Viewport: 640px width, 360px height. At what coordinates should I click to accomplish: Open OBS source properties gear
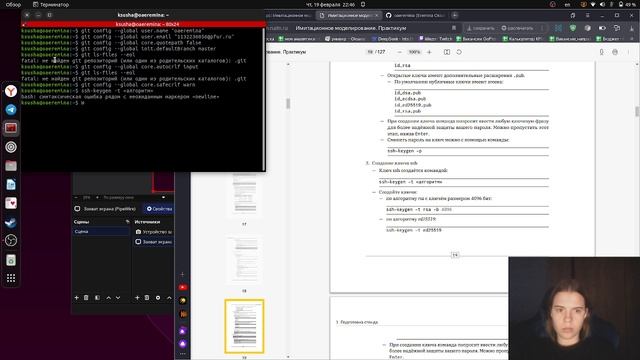click(x=158, y=298)
